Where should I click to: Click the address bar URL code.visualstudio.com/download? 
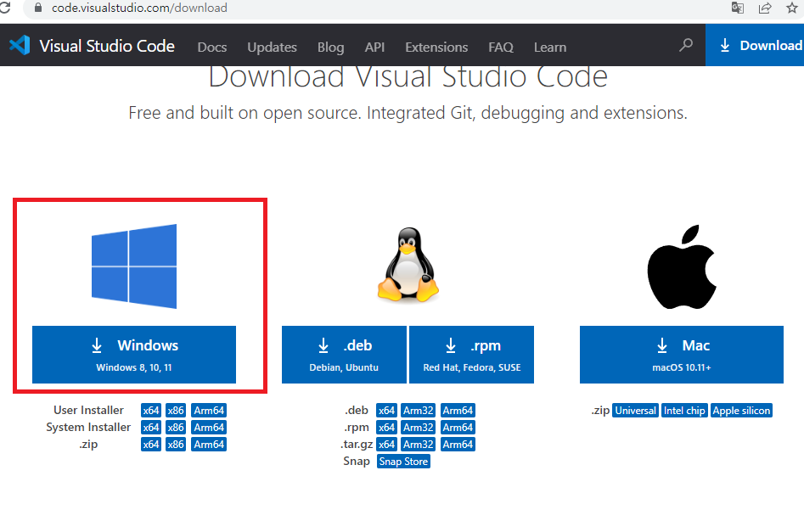(139, 8)
